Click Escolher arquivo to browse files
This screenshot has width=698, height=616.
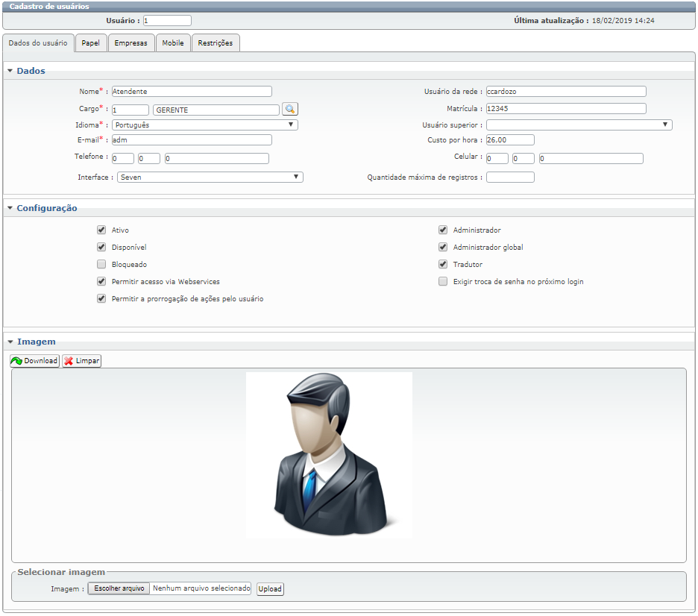(119, 588)
